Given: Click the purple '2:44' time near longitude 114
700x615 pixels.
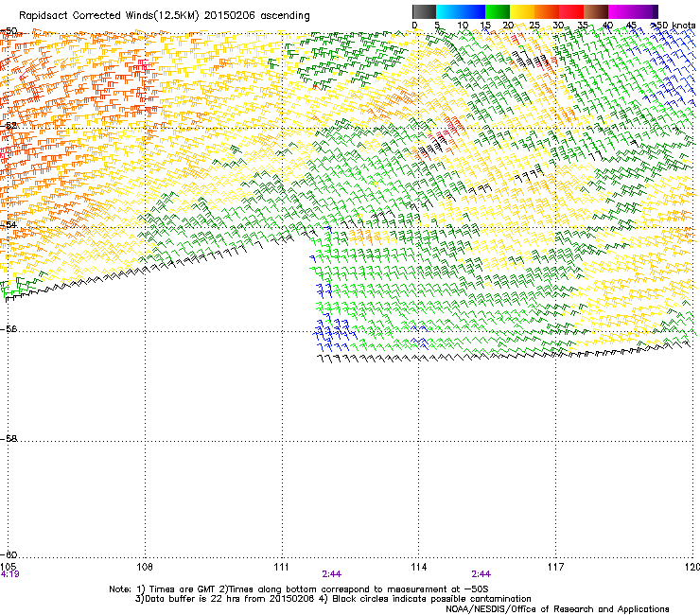Looking at the screenshot, I should [481, 574].
